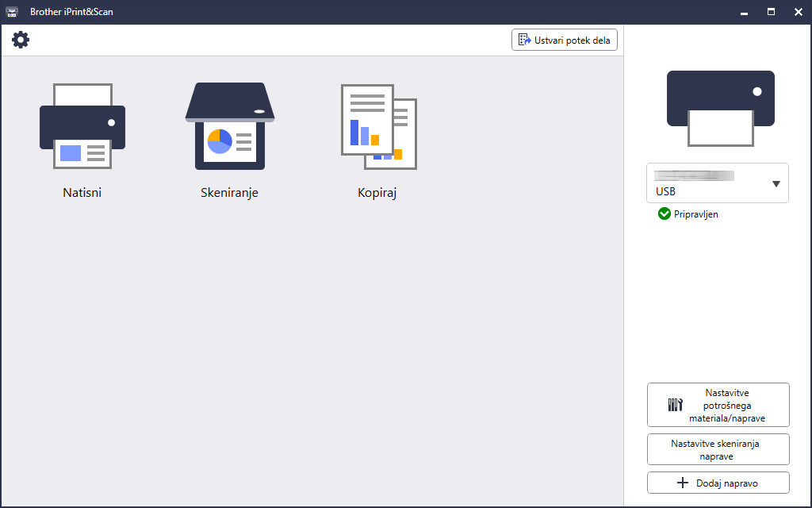
Task: Minimize the Brother iPrint&Scan window
Action: (744, 12)
